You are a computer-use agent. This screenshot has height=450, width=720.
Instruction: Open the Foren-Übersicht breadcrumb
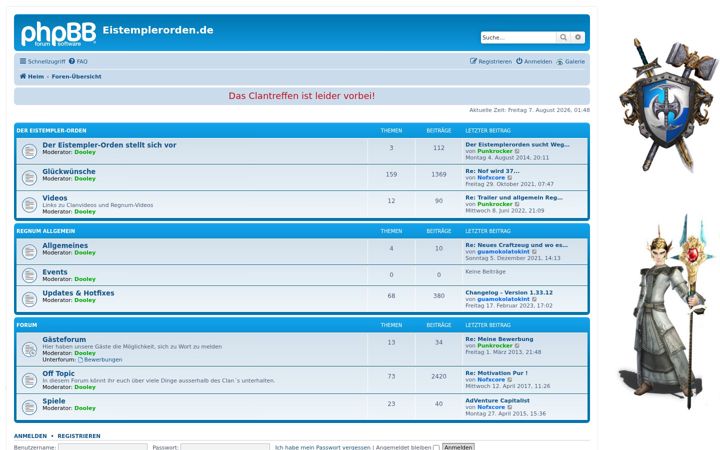tap(76, 76)
